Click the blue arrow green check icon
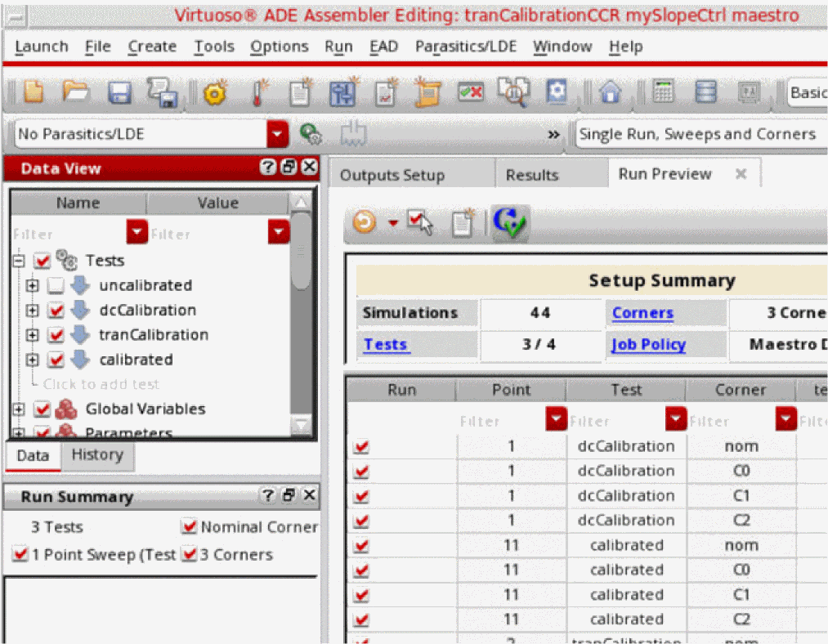 (511, 222)
